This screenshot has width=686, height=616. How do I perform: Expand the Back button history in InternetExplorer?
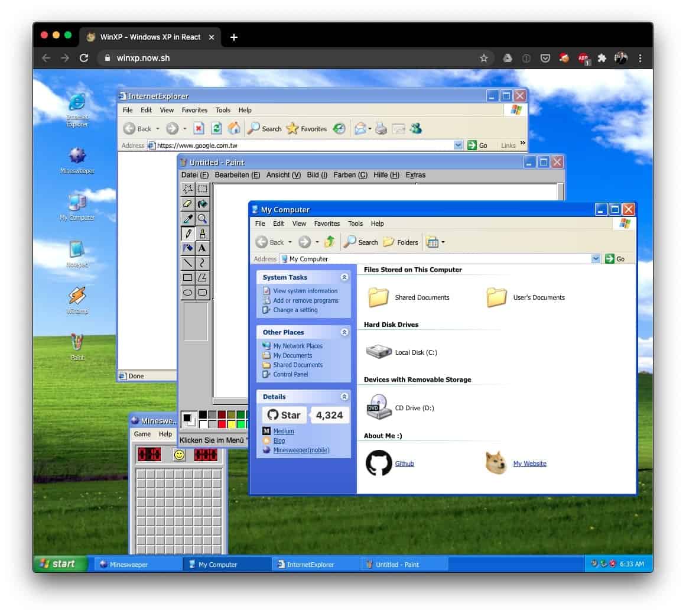coord(157,128)
